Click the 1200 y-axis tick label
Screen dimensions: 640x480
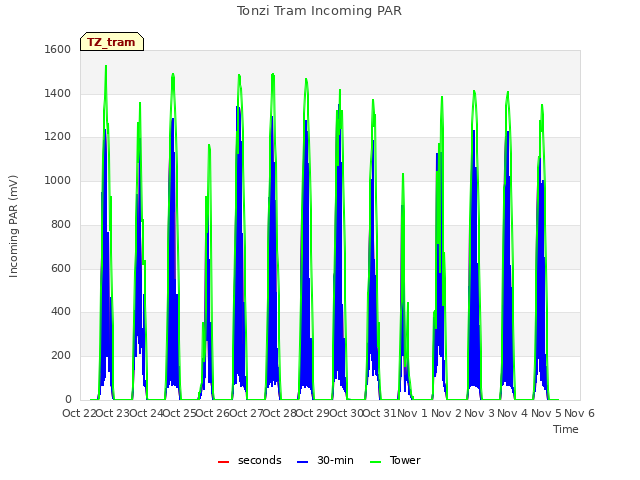point(58,137)
